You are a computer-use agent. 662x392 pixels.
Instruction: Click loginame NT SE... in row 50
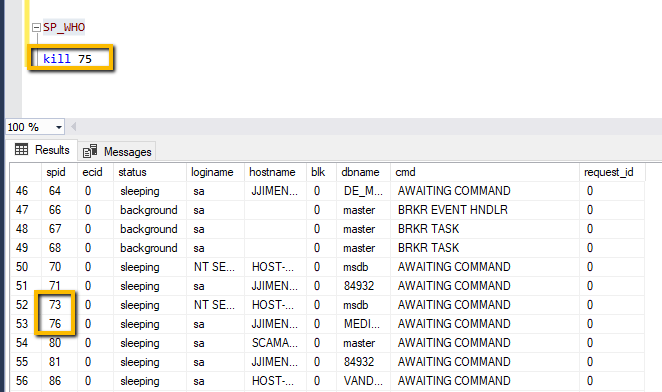tap(215, 267)
